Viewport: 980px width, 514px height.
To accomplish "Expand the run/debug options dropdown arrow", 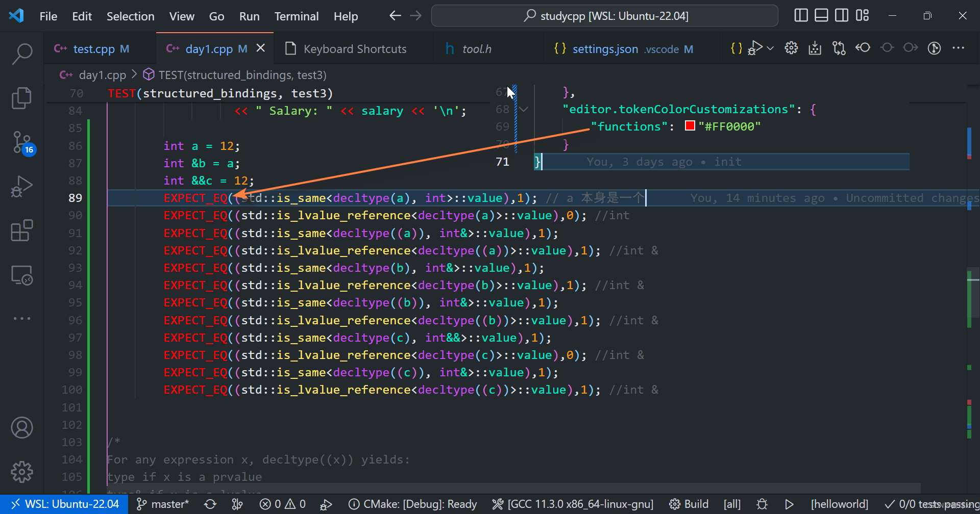I will [x=770, y=48].
